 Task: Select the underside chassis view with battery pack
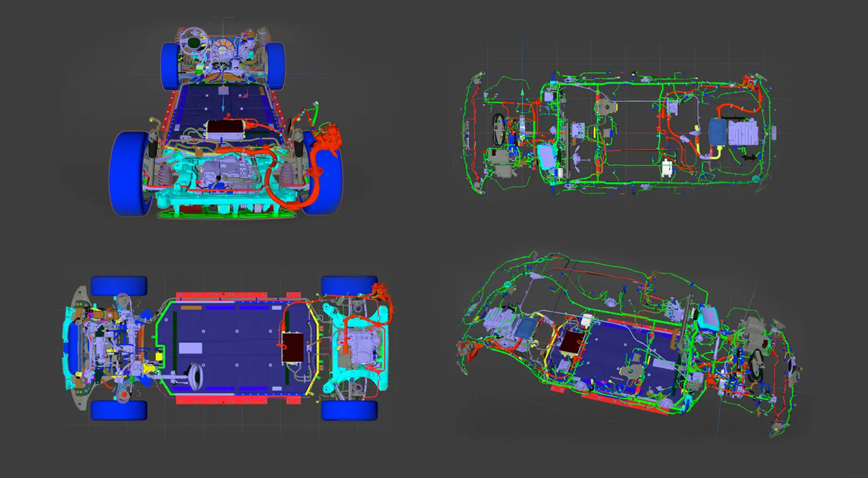pos(229,348)
